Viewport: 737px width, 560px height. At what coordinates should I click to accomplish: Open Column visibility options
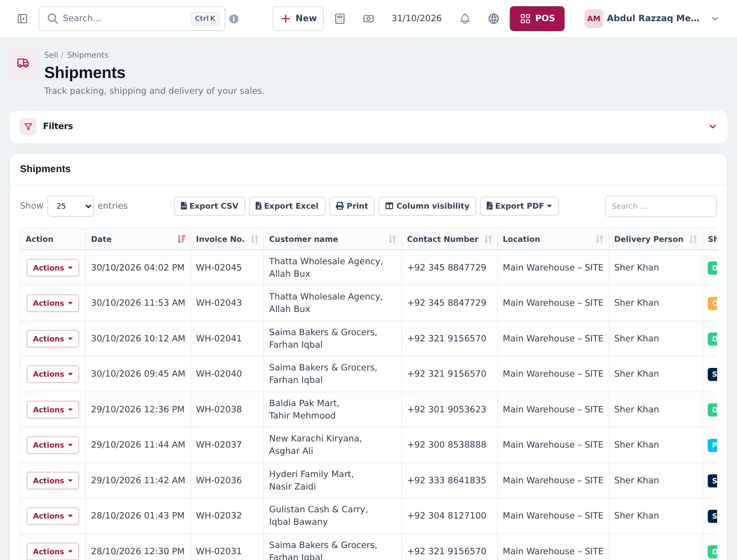click(x=427, y=206)
